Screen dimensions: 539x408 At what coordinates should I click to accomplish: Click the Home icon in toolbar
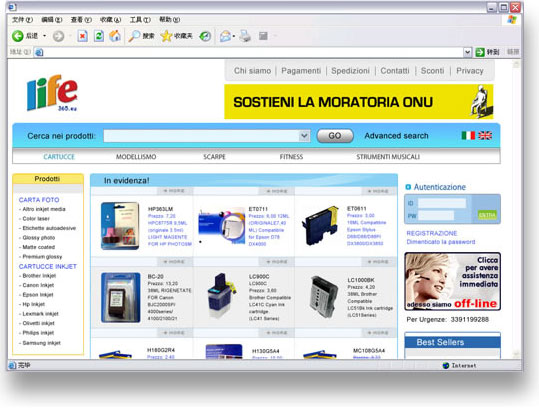tap(115, 36)
